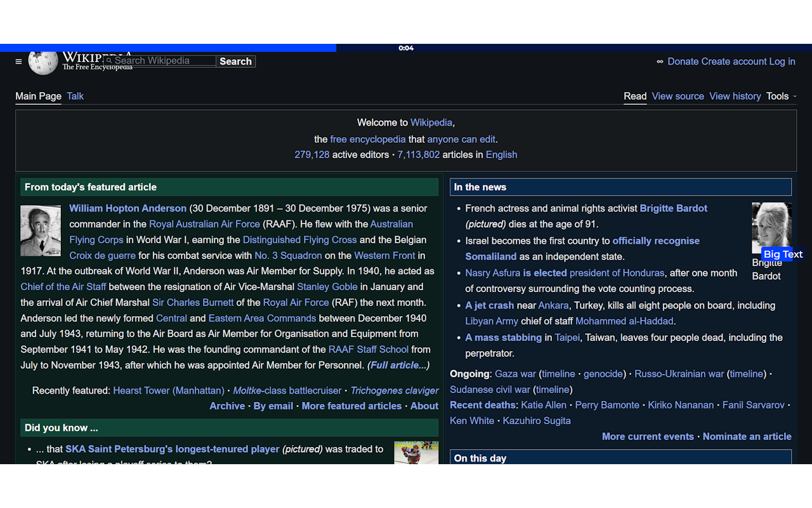Open More featured articles link
Viewport: 812px width, 508px height.
coord(351,406)
